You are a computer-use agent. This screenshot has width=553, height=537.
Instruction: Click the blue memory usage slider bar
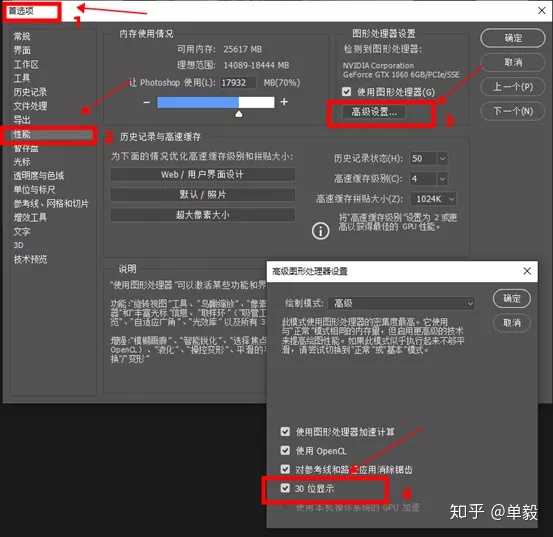(x=215, y=102)
